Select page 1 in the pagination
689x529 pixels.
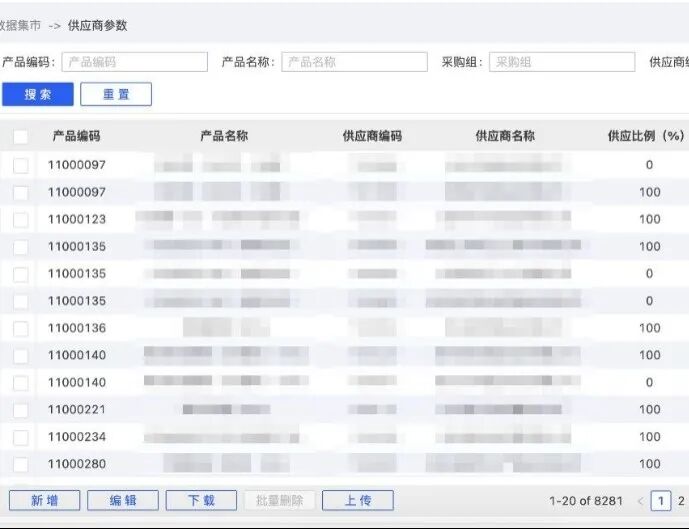pos(661,501)
